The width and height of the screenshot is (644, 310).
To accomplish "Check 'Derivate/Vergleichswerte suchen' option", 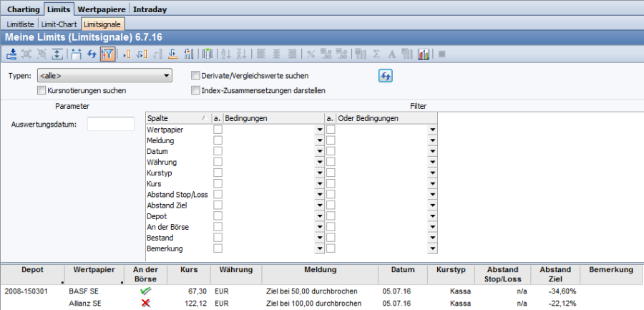I will [x=195, y=76].
